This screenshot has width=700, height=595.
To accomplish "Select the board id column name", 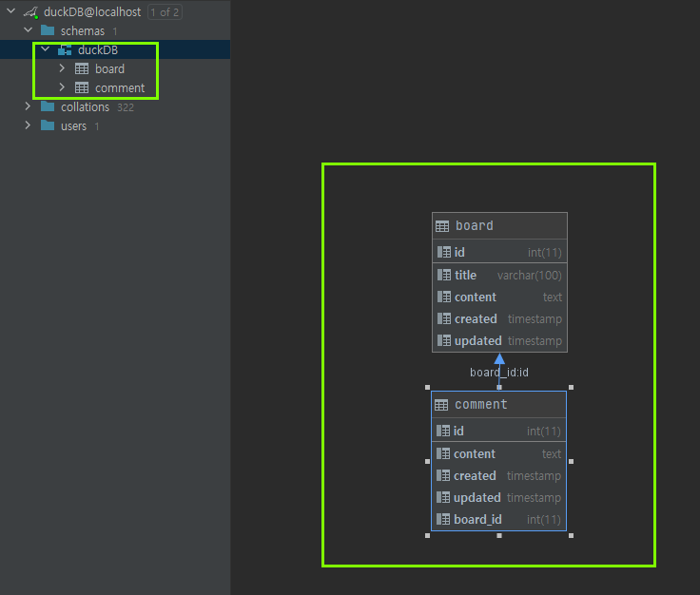I will click(x=459, y=253).
